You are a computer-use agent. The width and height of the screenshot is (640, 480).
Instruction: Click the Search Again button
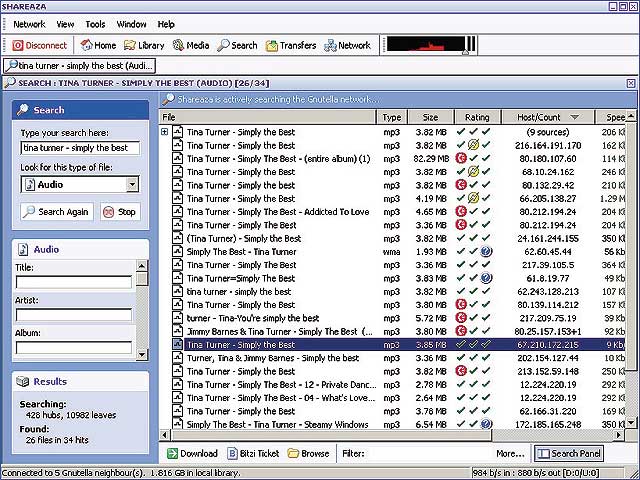[57, 212]
